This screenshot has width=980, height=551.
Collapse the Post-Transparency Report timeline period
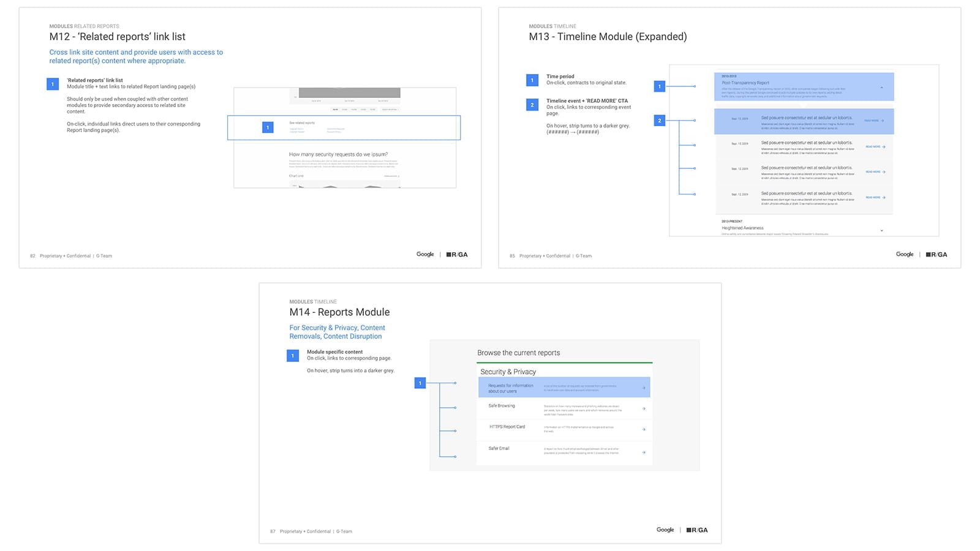(x=882, y=88)
